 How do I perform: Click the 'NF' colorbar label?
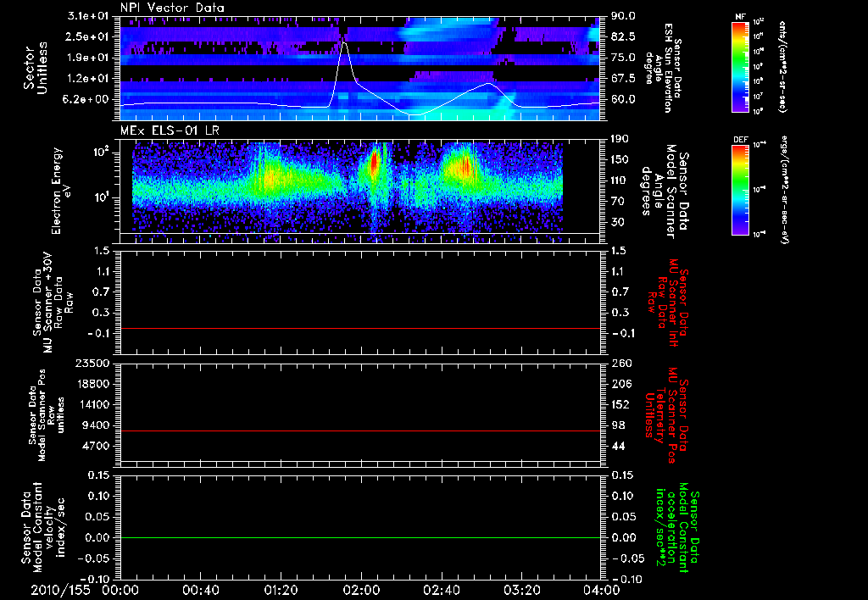[x=740, y=17]
